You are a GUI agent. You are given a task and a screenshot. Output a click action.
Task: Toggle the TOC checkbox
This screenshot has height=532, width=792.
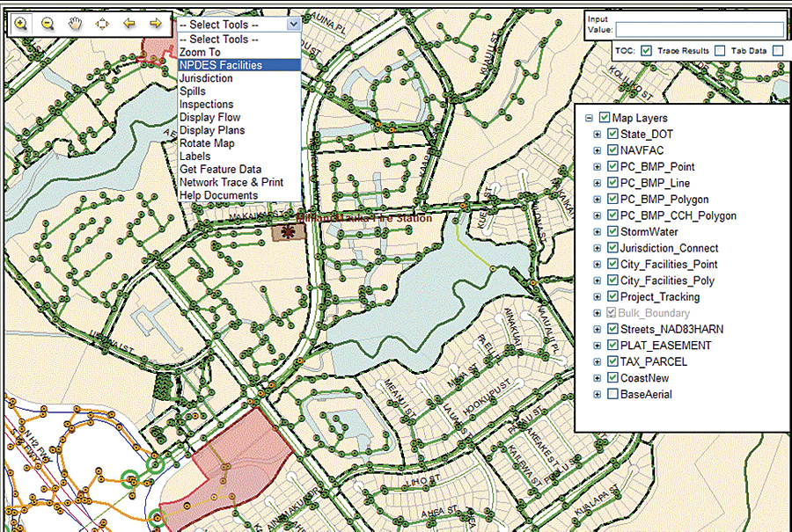(646, 50)
